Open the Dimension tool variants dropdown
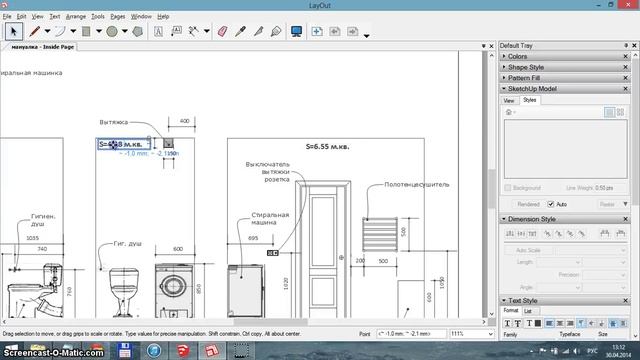 click(x=207, y=31)
